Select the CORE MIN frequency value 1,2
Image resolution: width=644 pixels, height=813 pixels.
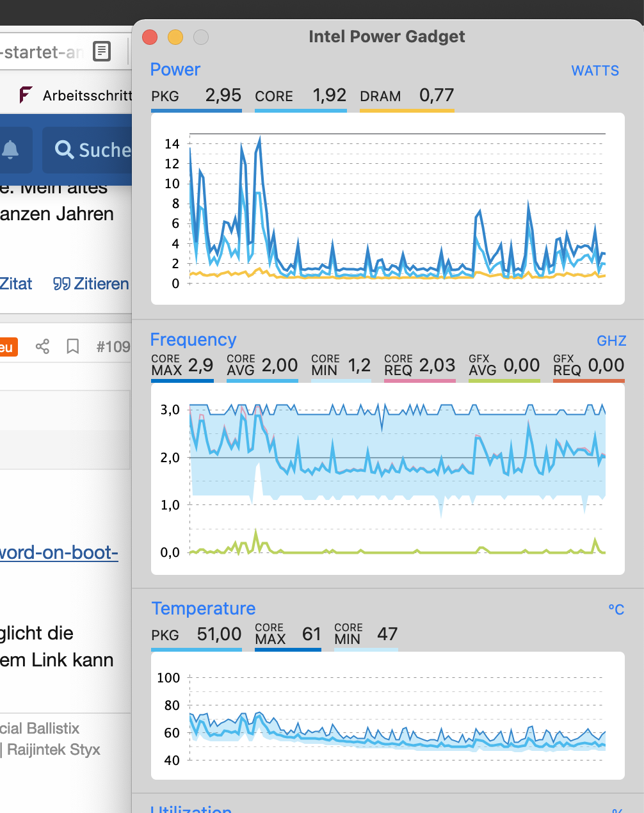coord(359,366)
